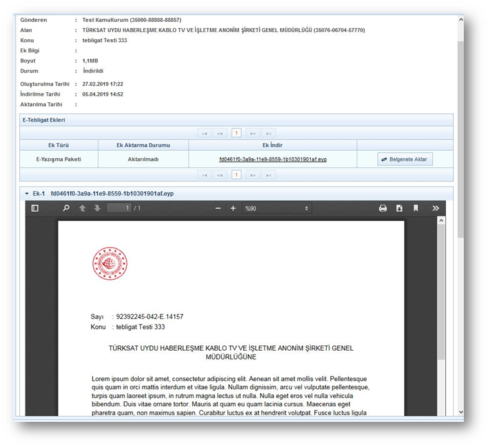Print the document using printer icon
490x448 pixels.
[x=383, y=208]
